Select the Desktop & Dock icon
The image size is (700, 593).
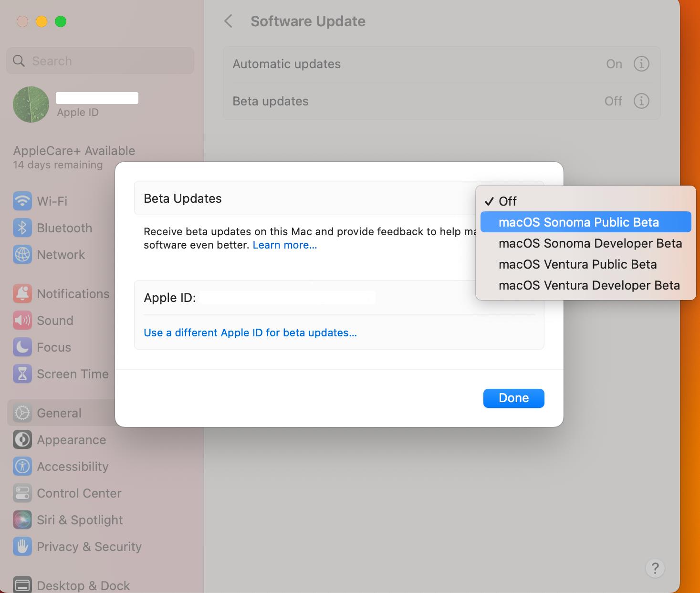point(22,585)
